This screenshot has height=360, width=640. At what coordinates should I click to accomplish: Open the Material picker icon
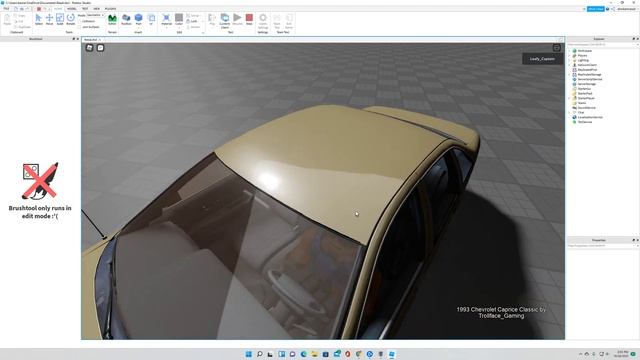coord(167,18)
